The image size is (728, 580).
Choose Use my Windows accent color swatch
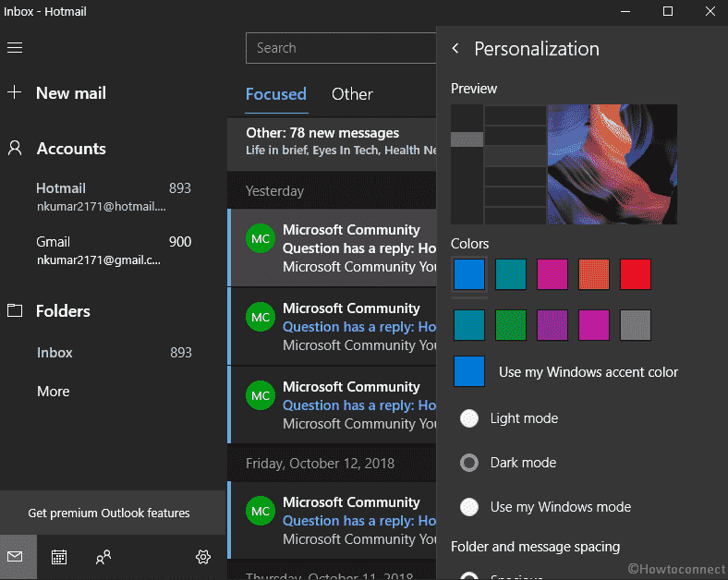pyautogui.click(x=469, y=371)
